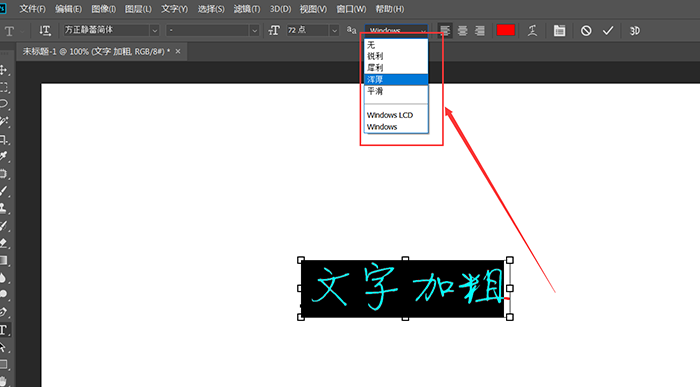Choose 平滑 anti-aliasing option
This screenshot has width=700, height=387.
pyautogui.click(x=396, y=91)
